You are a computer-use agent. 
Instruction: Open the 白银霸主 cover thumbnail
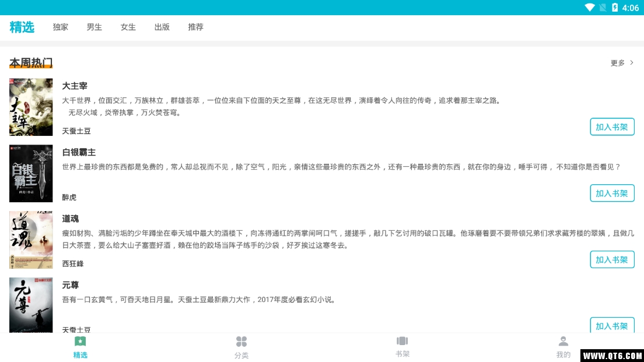point(31,173)
